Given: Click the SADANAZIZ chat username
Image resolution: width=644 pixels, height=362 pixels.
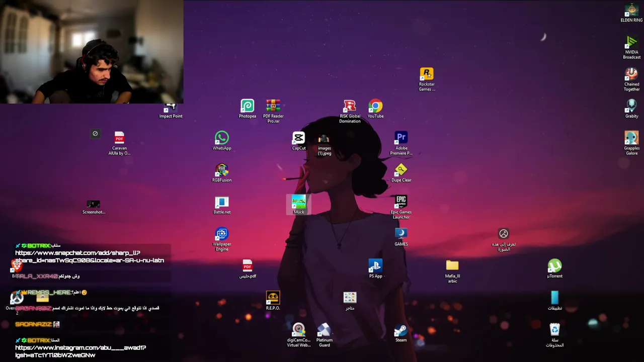Looking at the screenshot, I should [33, 324].
